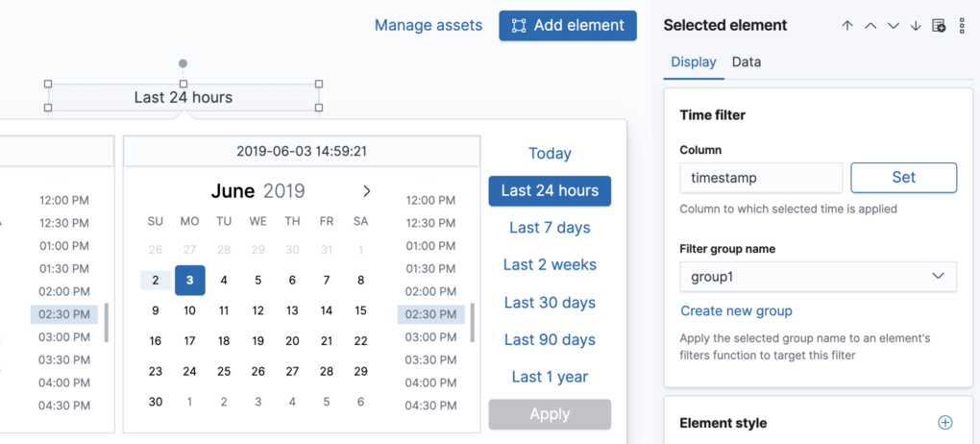Pick June 15 in the calendar
The width and height of the screenshot is (980, 444).
coord(360,310)
